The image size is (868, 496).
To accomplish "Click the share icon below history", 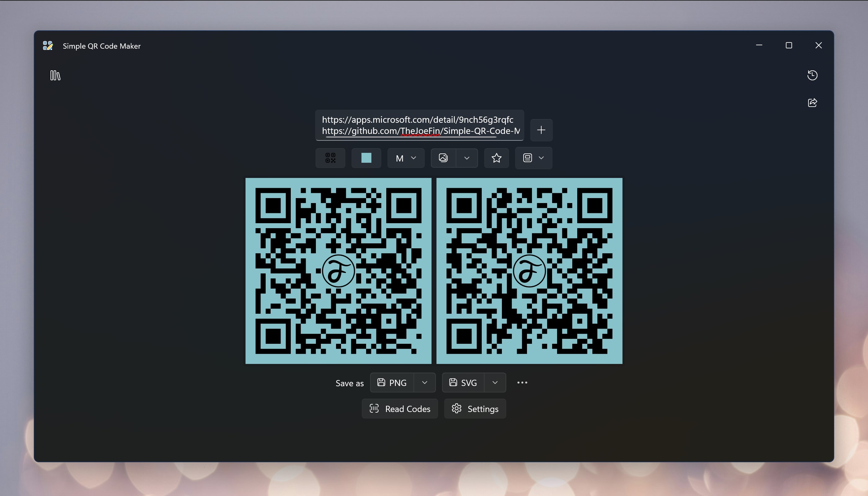I will (x=812, y=103).
